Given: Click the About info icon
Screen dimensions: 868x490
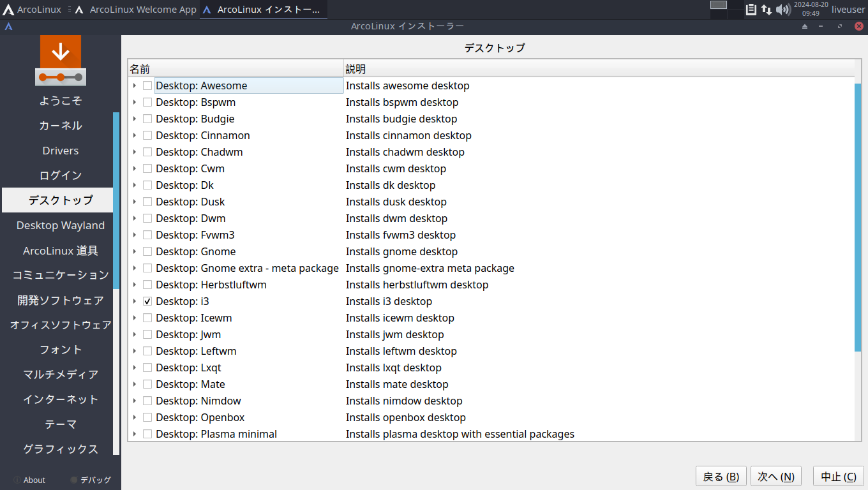Looking at the screenshot, I should point(18,480).
